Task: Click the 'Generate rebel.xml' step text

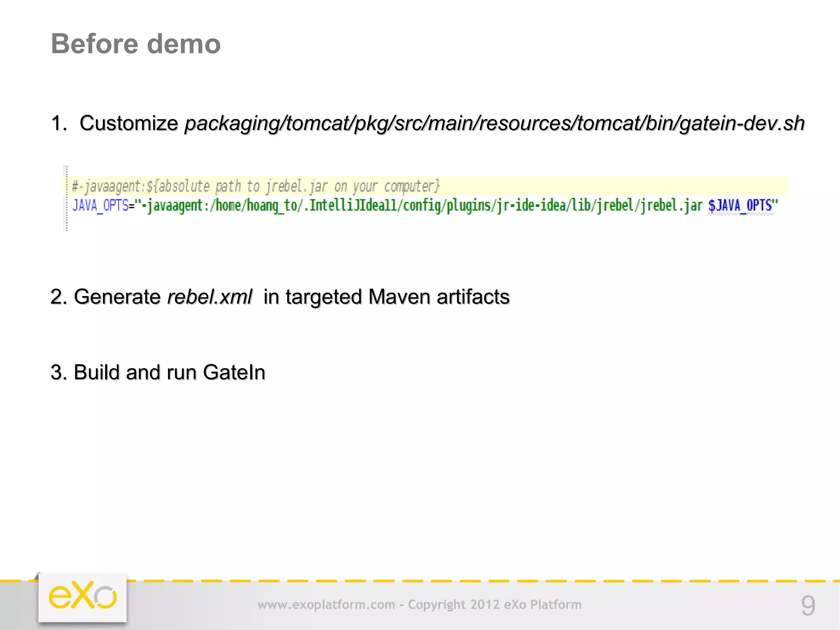Action: pyautogui.click(x=280, y=297)
